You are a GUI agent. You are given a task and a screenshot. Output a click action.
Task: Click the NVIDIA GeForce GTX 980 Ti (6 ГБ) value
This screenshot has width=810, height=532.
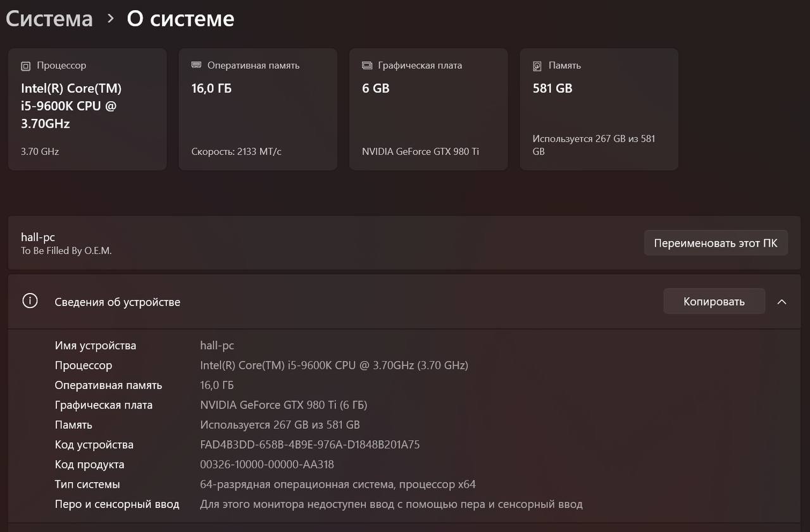click(283, 405)
